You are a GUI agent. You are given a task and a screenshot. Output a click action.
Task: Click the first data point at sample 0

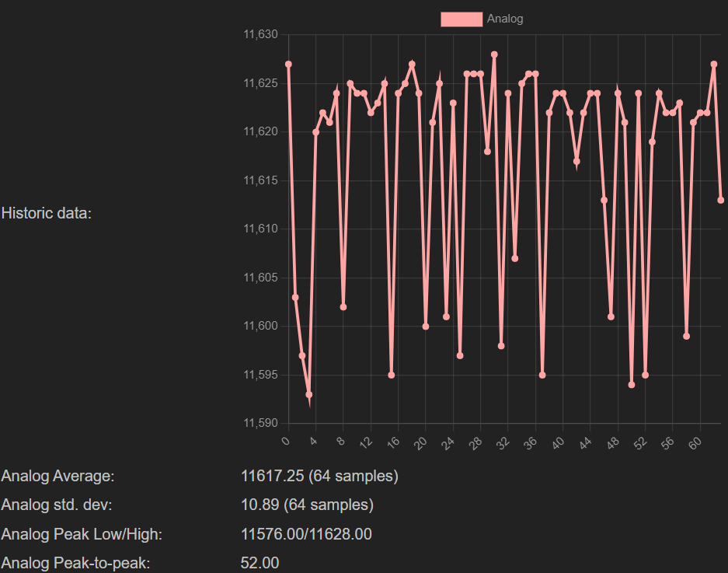(289, 64)
